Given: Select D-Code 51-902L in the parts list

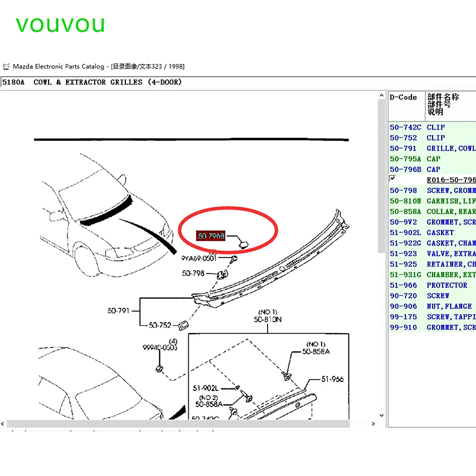Looking at the screenshot, I should (405, 233).
